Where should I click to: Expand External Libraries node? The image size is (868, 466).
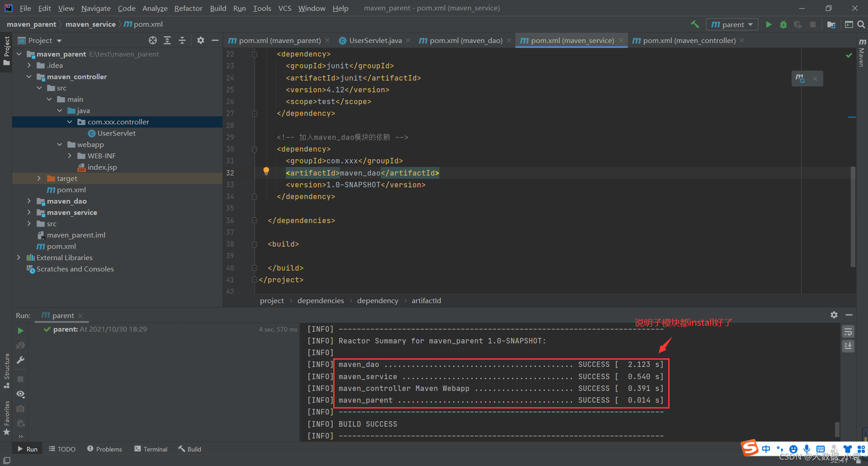click(x=19, y=257)
